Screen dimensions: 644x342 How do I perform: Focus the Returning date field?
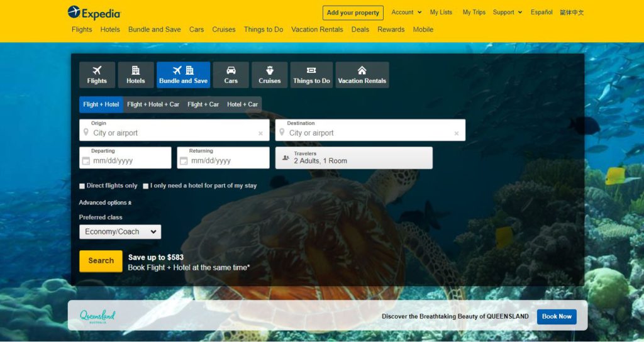click(223, 158)
